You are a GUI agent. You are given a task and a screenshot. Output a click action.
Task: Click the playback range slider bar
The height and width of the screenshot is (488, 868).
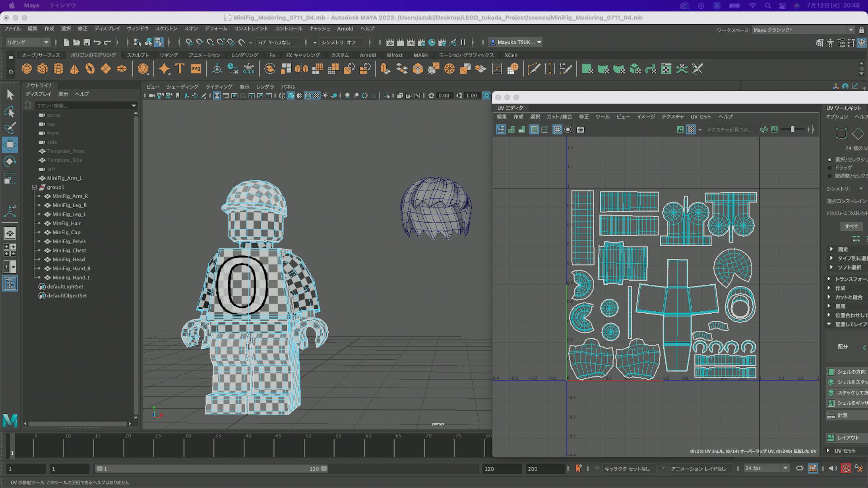211,469
